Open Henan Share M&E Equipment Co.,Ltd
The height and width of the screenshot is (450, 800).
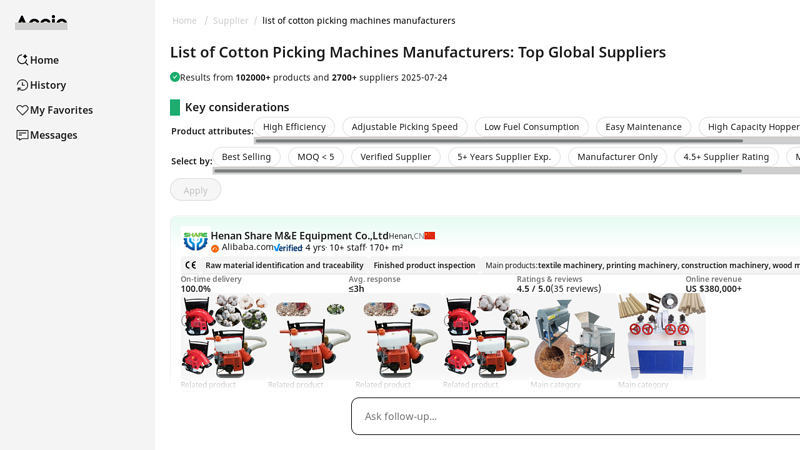tap(299, 235)
